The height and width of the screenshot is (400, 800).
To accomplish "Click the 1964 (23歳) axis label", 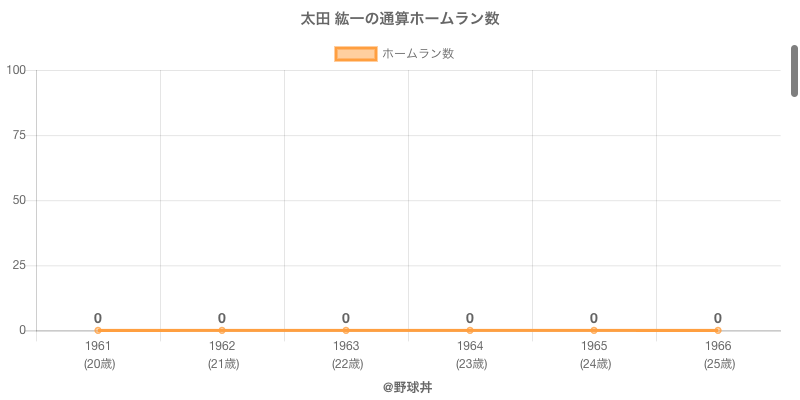I will (x=470, y=355).
